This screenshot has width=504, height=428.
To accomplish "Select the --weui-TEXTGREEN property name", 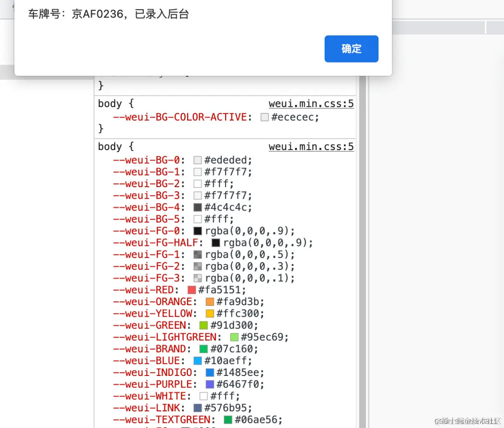I will point(162,420).
